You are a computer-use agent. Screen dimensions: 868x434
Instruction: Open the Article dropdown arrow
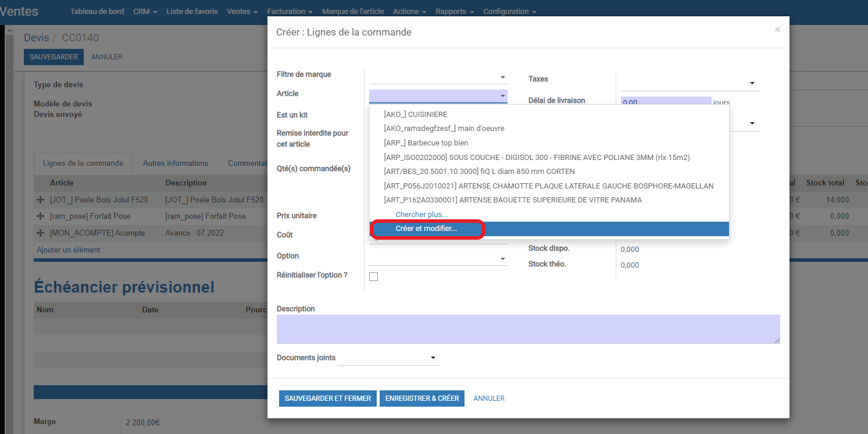coord(503,96)
